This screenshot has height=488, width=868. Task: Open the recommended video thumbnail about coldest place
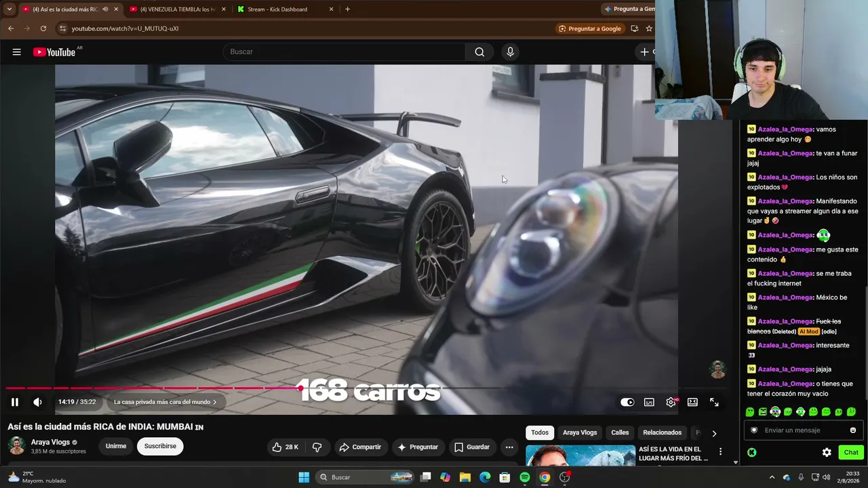pos(580,455)
